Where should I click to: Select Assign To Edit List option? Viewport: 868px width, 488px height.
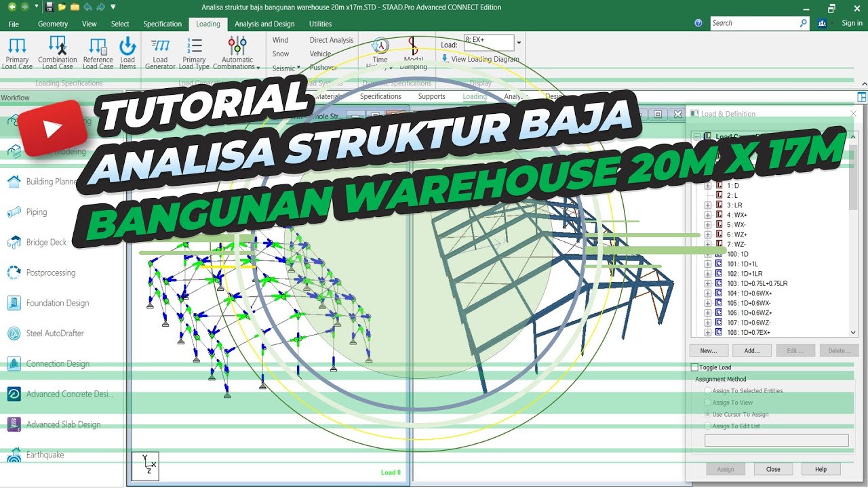click(x=709, y=426)
